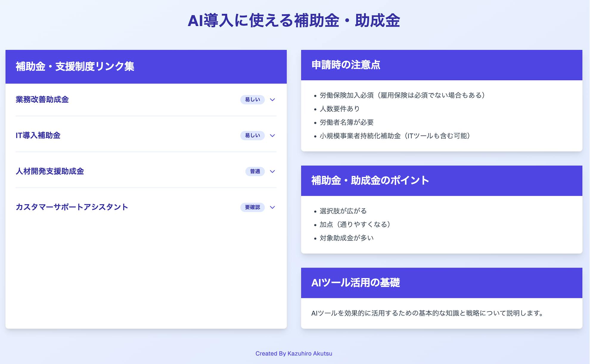Click the 補助金・支援制度リンク集 panel header
590x364 pixels.
(75, 66)
